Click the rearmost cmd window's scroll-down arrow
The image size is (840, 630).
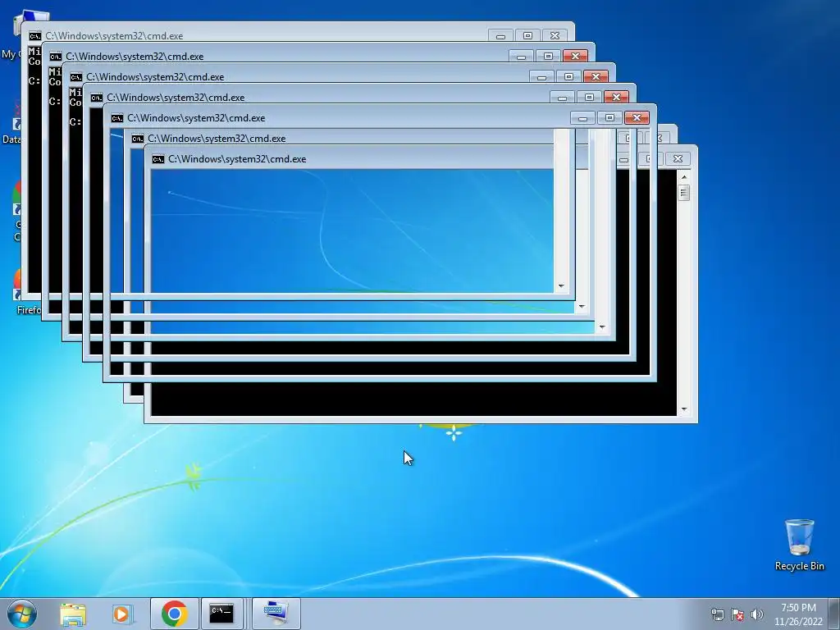click(x=561, y=286)
